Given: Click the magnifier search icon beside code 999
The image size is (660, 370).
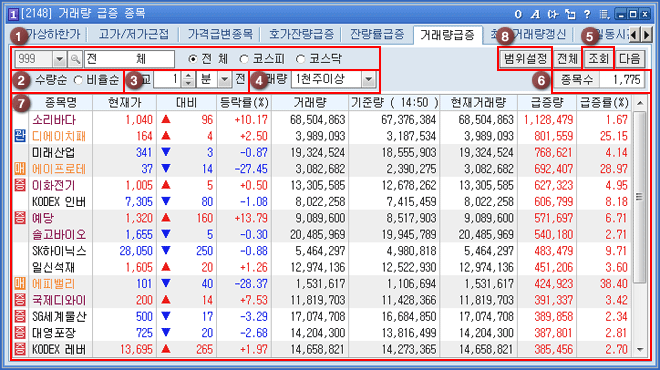Looking at the screenshot, I should point(75,59).
